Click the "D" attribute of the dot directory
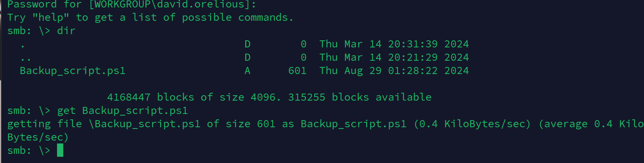Screen dimensions: 644x163 coord(247,44)
